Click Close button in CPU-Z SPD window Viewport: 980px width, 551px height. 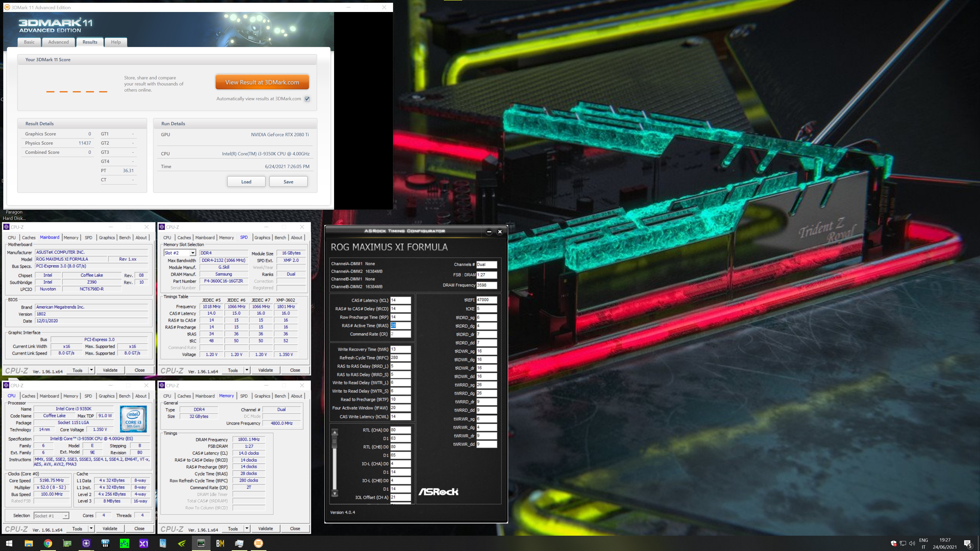(x=295, y=370)
